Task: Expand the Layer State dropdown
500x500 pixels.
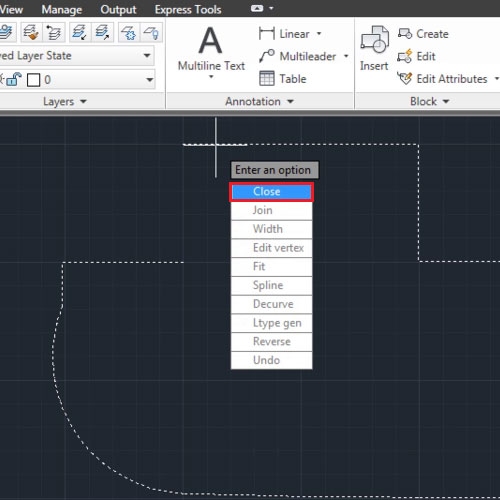Action: 147,55
